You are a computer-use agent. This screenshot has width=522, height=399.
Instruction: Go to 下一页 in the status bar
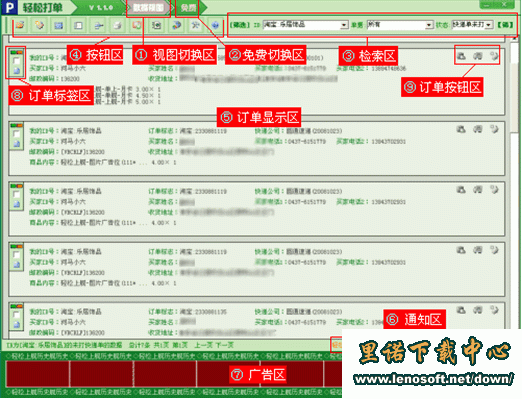click(x=224, y=345)
